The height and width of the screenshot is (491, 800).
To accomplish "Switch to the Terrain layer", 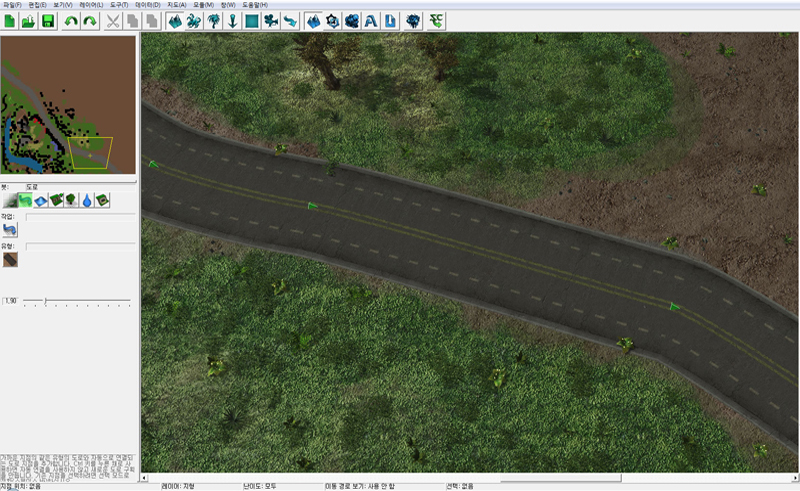I will click(175, 21).
